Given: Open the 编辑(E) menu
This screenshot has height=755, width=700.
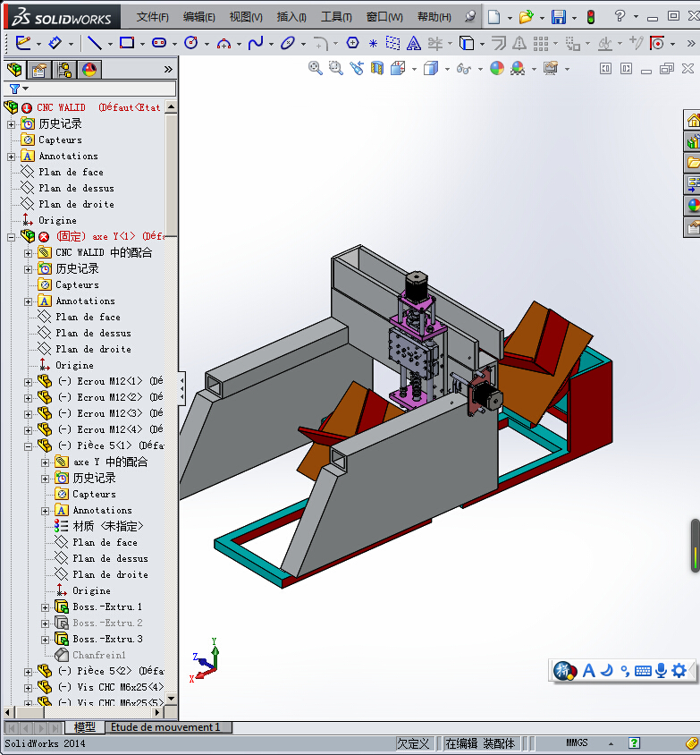Looking at the screenshot, I should tap(198, 17).
